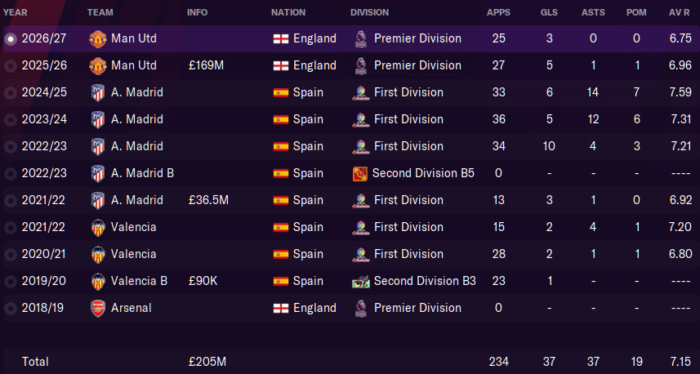Click the YEAR column header
The width and height of the screenshot is (700, 374).
(15, 12)
